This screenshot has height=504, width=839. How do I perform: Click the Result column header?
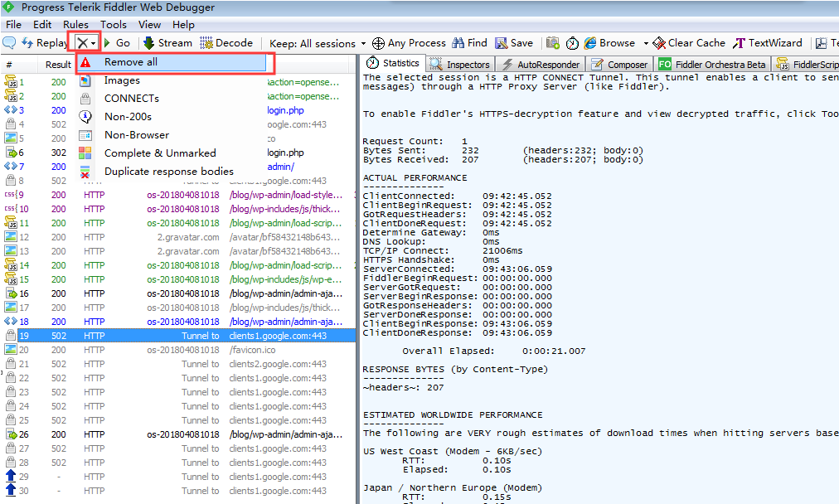coord(58,65)
